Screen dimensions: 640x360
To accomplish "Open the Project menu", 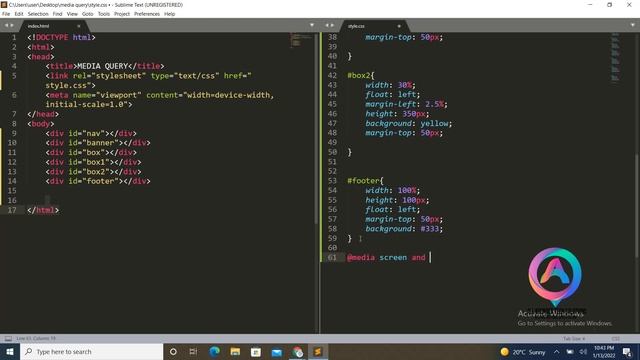I will coord(122,14).
